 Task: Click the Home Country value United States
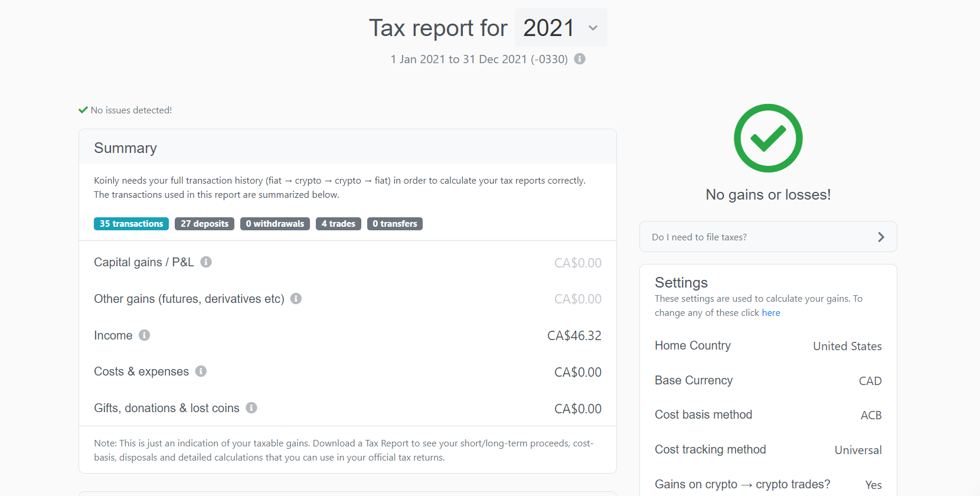click(x=847, y=347)
